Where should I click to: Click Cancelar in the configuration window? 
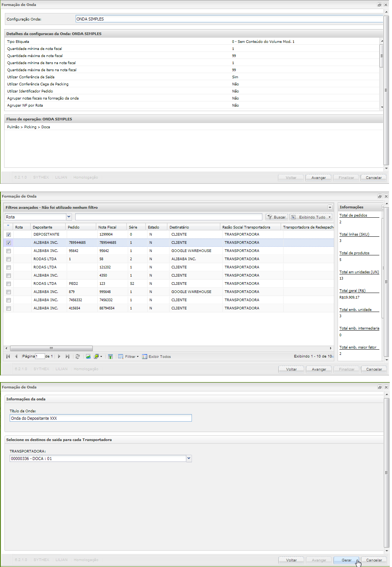(374, 178)
